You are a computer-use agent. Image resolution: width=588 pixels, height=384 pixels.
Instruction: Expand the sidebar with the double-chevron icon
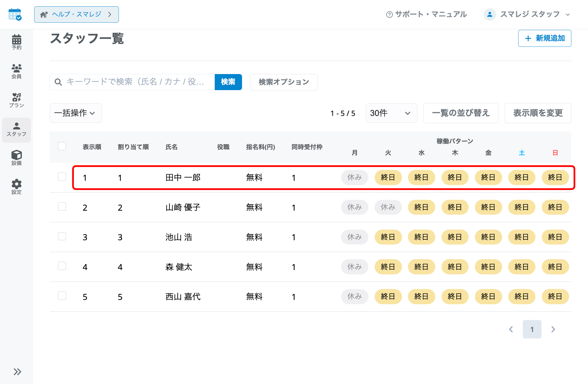(x=17, y=372)
